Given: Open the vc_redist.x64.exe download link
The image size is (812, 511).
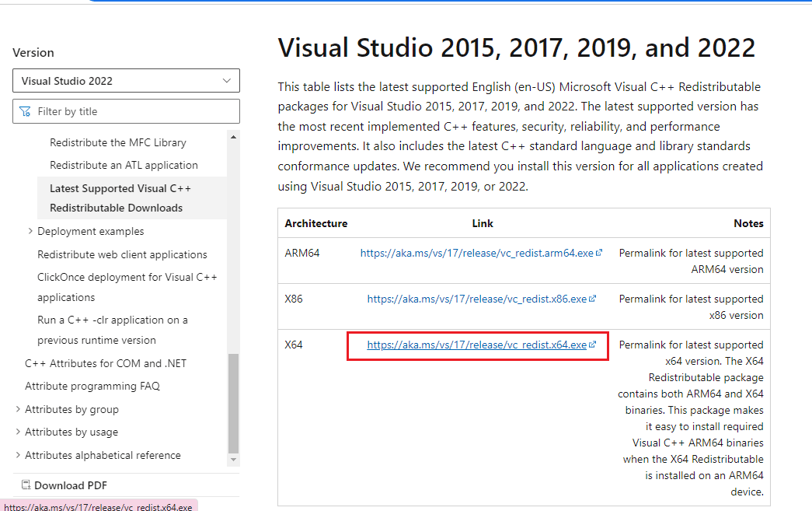Looking at the screenshot, I should pyautogui.click(x=476, y=345).
